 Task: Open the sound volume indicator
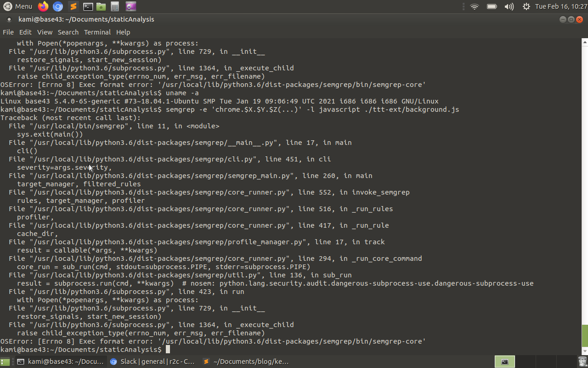click(509, 6)
